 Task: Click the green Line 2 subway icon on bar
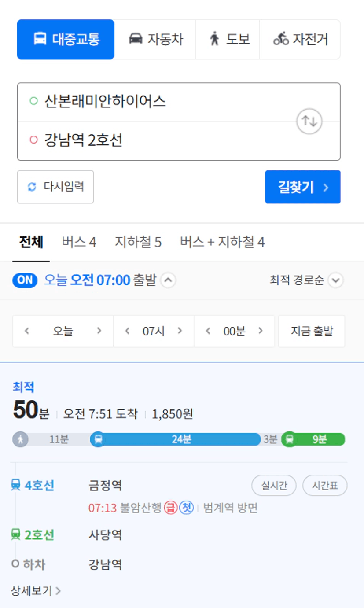coord(289,439)
